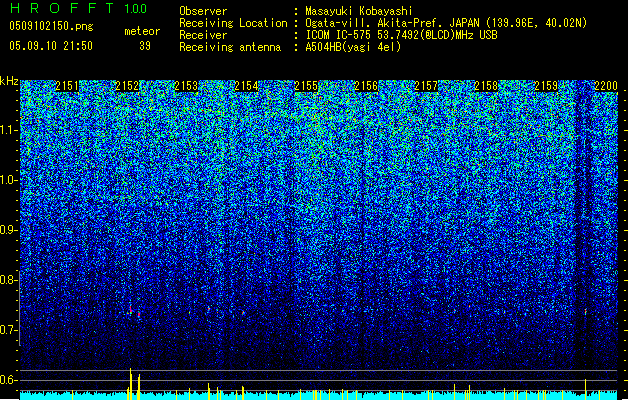This screenshot has width=629, height=400.
Task: Select the 2153 time marker
Action: click(x=186, y=86)
